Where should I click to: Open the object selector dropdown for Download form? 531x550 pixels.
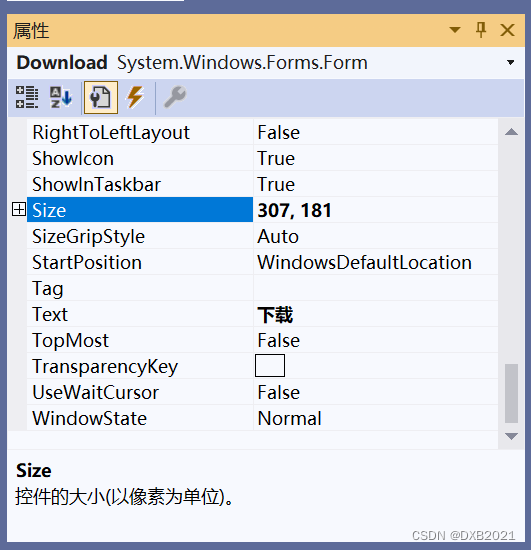(510, 63)
